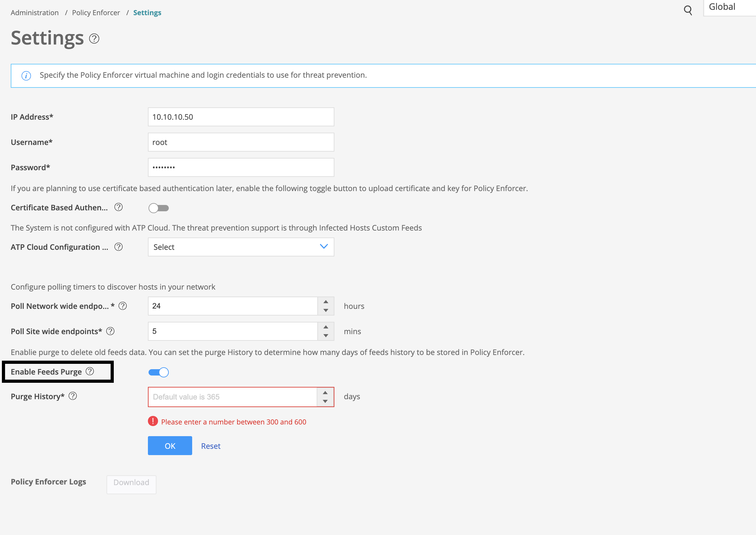Open help for Poll Network wide endpoints

[x=123, y=306]
